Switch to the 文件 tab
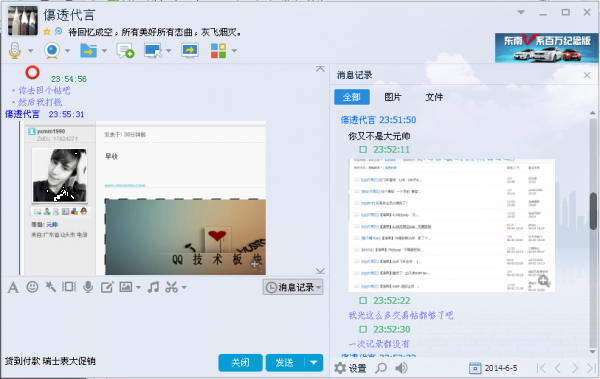The width and height of the screenshot is (600, 379). point(434,97)
